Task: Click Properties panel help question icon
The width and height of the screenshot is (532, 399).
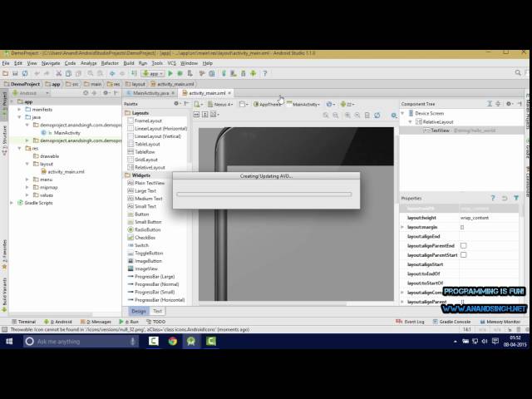Action: point(493,198)
